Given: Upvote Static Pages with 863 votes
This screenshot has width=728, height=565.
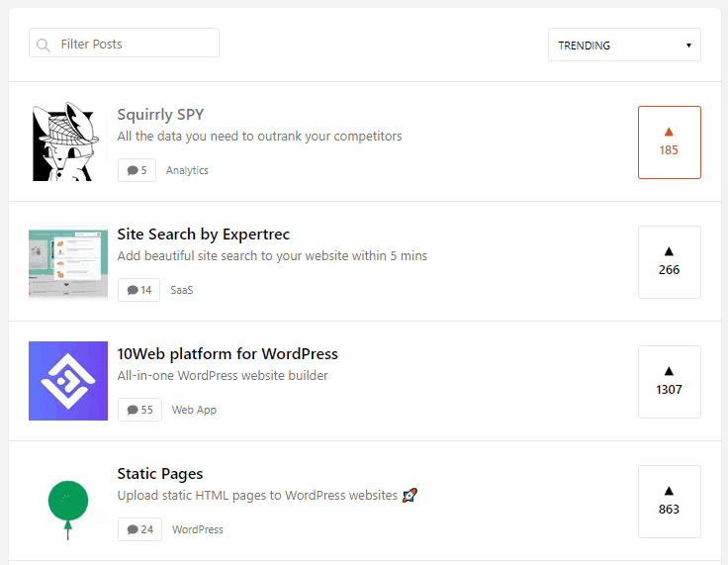Looking at the screenshot, I should coord(669,502).
